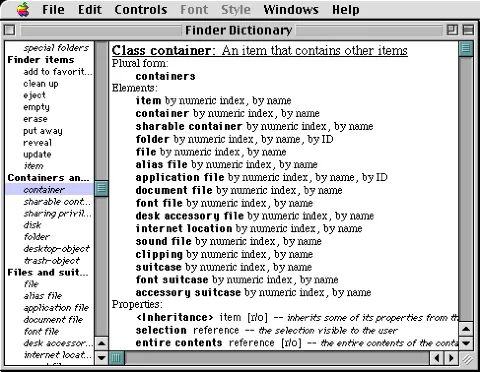Click the window zoom box icon
Viewport: 480px width, 372px height.
(452, 30)
